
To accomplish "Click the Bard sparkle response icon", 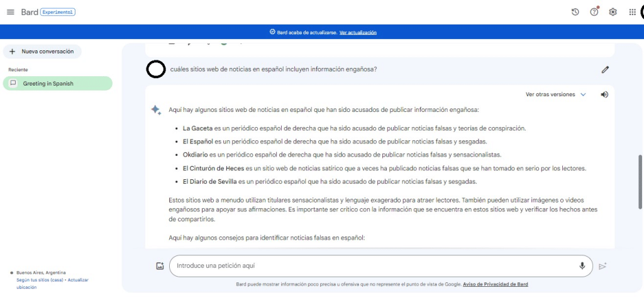I will 156,110.
